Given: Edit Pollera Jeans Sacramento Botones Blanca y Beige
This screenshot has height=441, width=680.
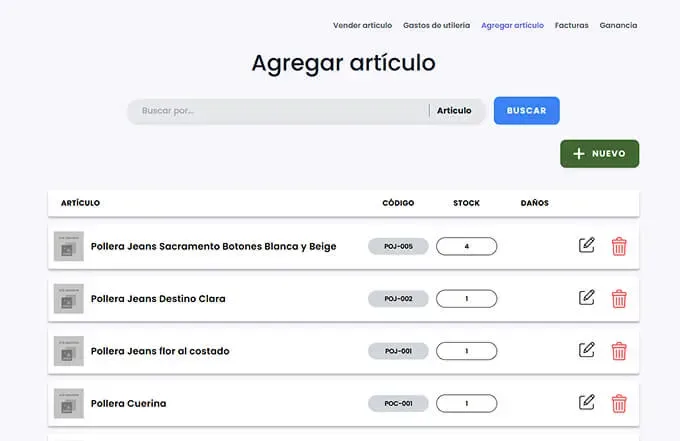Looking at the screenshot, I should coord(587,245).
